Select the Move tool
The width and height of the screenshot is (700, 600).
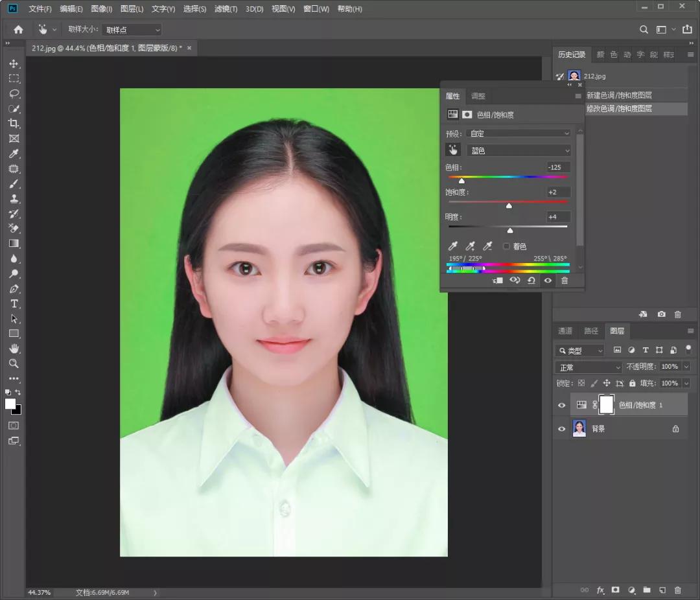(14, 63)
